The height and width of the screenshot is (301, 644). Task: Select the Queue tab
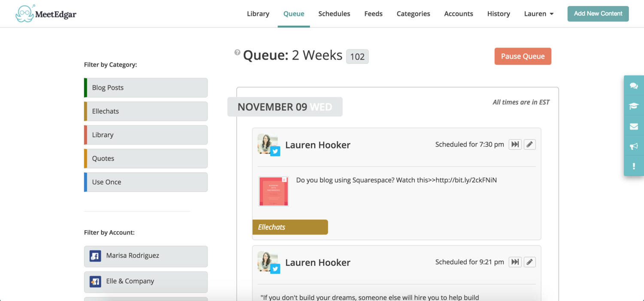pyautogui.click(x=294, y=14)
